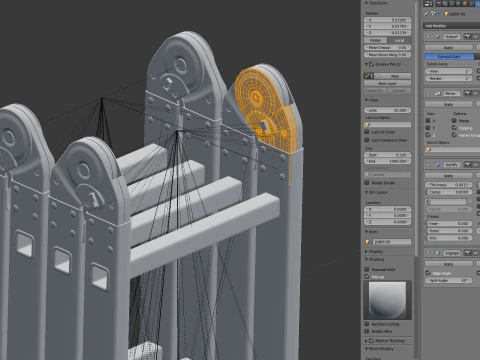
Task: Open the object properties tab icon
Action: coord(465,4)
